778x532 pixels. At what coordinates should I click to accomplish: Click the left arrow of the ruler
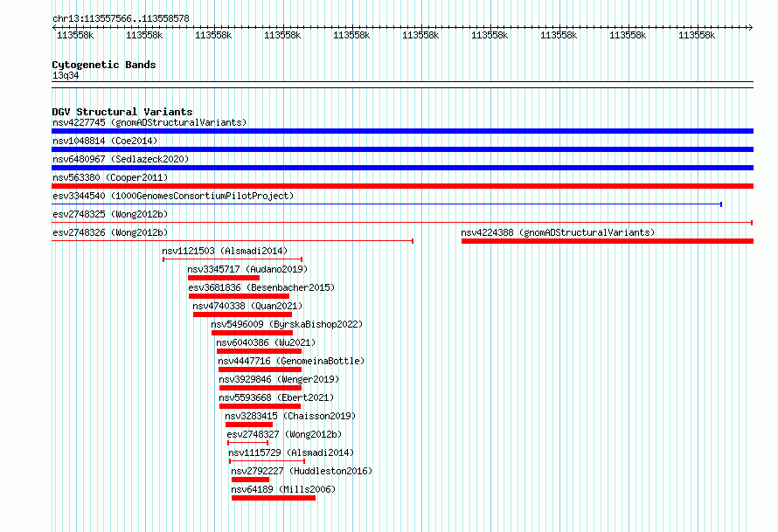[x=54, y=27]
